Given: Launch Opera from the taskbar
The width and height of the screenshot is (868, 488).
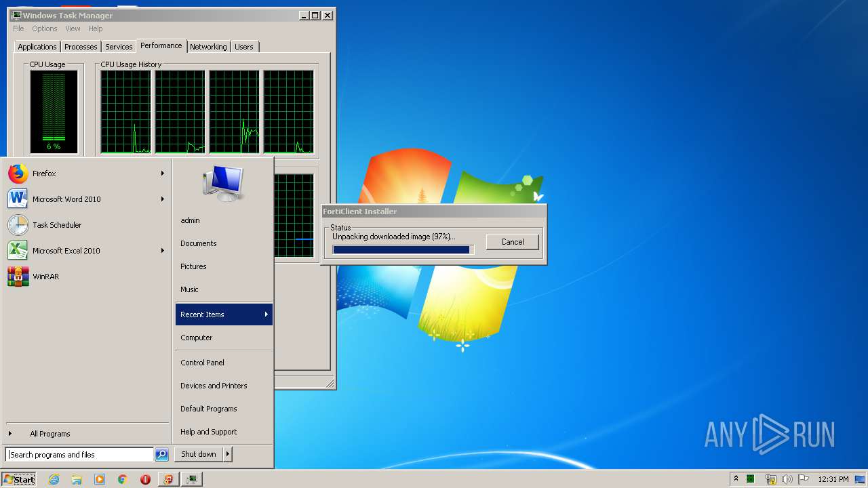Looking at the screenshot, I should point(145,479).
